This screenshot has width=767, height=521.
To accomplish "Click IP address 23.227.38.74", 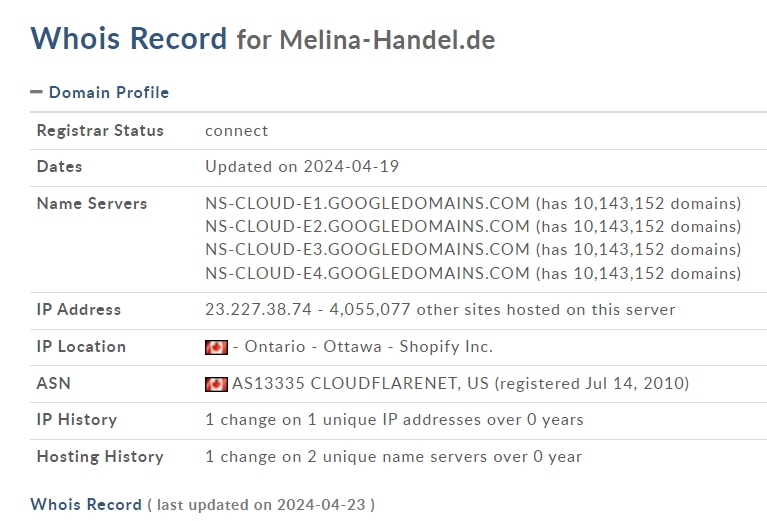I will click(258, 310).
